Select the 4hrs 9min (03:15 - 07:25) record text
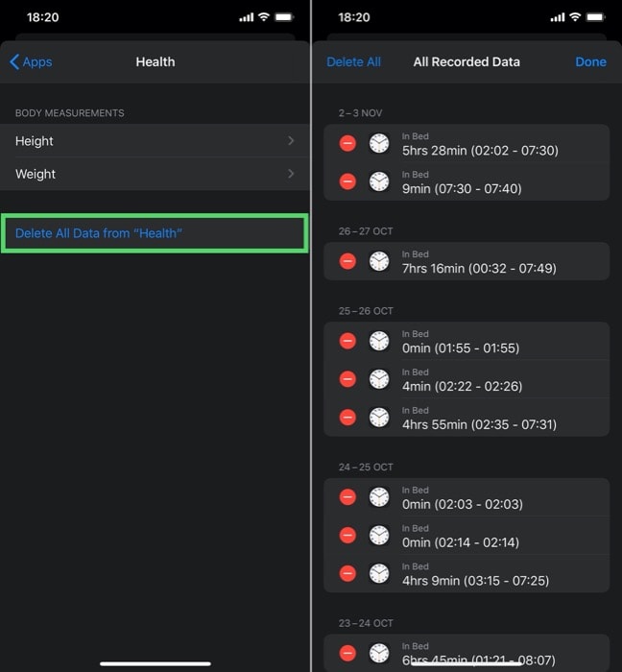 (475, 581)
